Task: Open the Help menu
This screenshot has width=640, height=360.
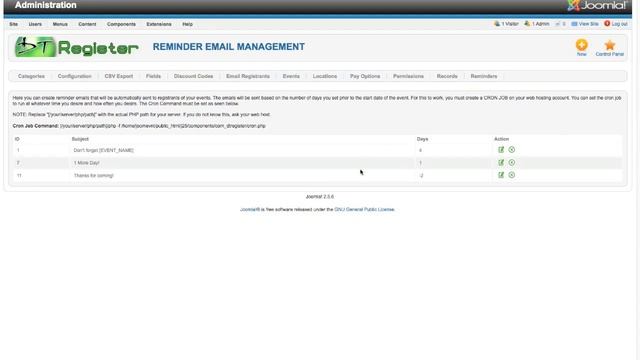Action: (x=187, y=24)
